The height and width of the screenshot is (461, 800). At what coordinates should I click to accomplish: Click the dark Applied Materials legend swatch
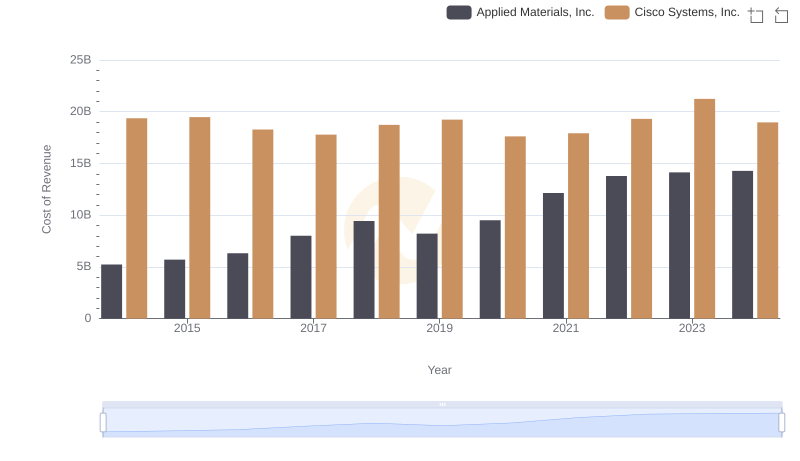point(459,13)
